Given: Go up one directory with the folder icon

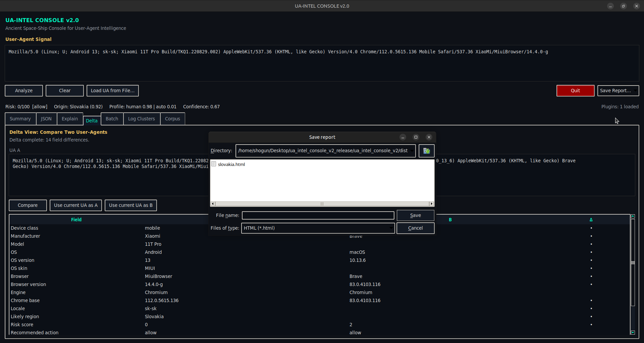Looking at the screenshot, I should 426,151.
